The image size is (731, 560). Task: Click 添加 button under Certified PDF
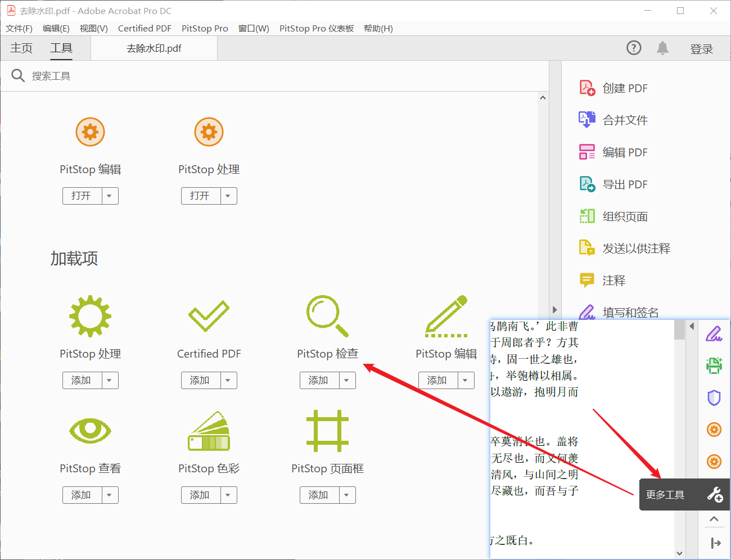pyautogui.click(x=201, y=381)
